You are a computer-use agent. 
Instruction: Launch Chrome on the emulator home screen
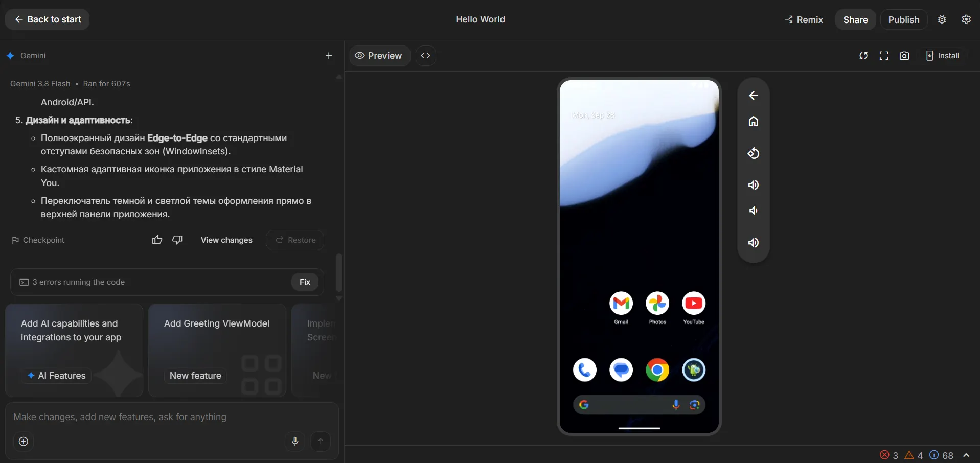[x=657, y=370]
